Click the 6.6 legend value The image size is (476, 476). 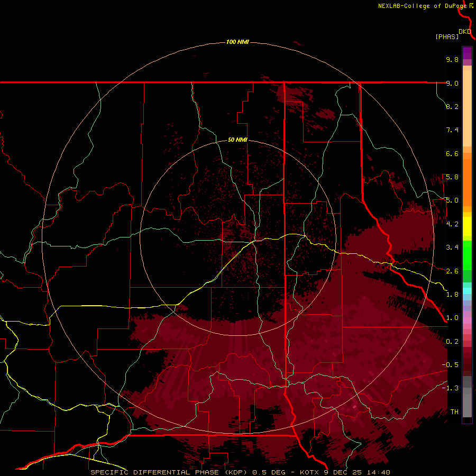(452, 153)
